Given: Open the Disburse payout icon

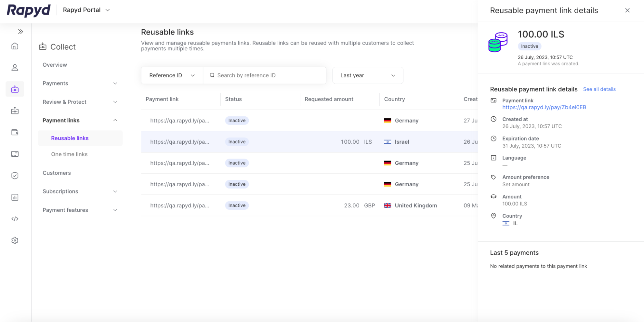Looking at the screenshot, I should [15, 111].
